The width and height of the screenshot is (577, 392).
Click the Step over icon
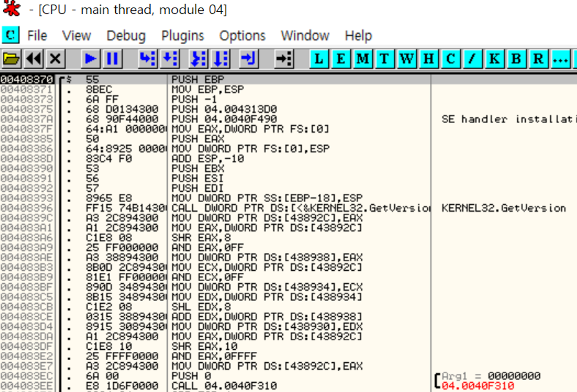tap(170, 59)
